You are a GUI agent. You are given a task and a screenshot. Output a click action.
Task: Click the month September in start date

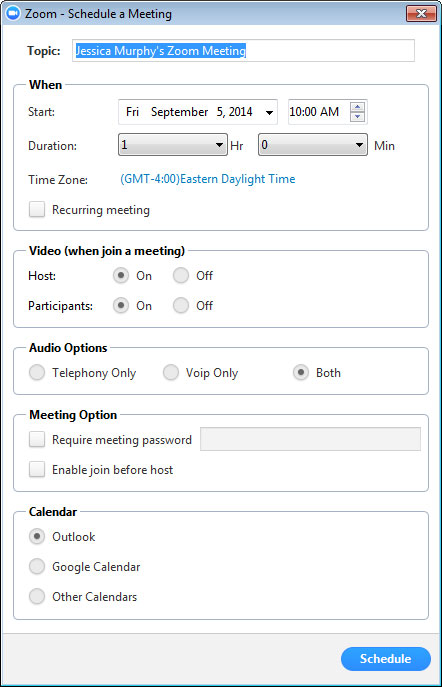(179, 112)
